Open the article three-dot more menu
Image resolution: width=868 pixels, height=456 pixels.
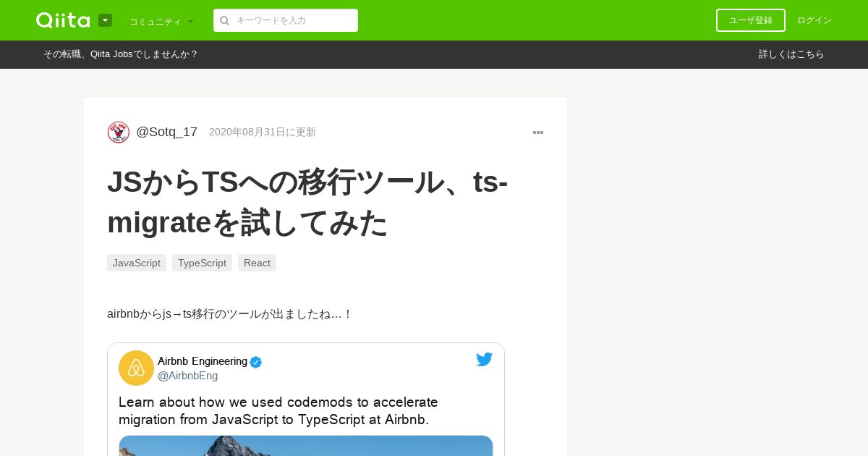[x=538, y=132]
